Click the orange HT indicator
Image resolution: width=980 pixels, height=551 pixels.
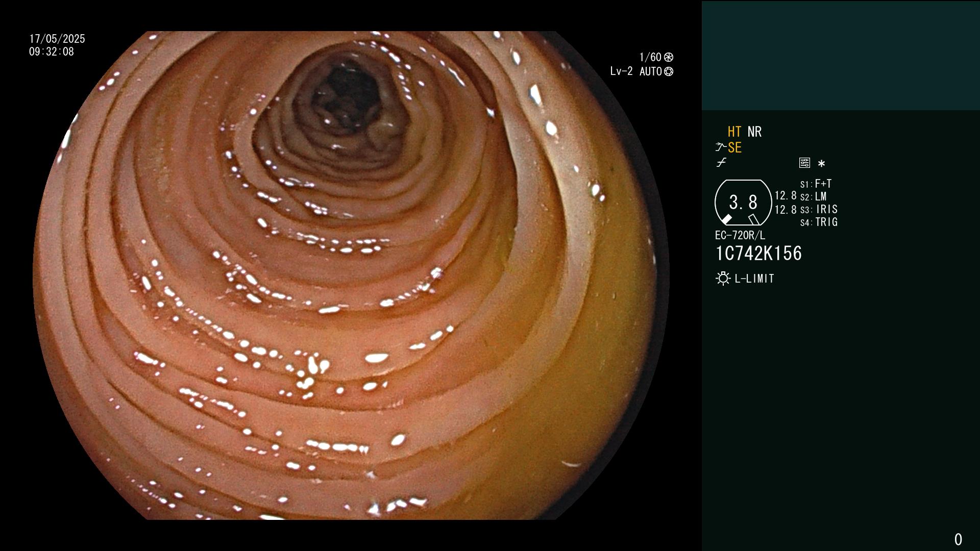[x=734, y=132]
